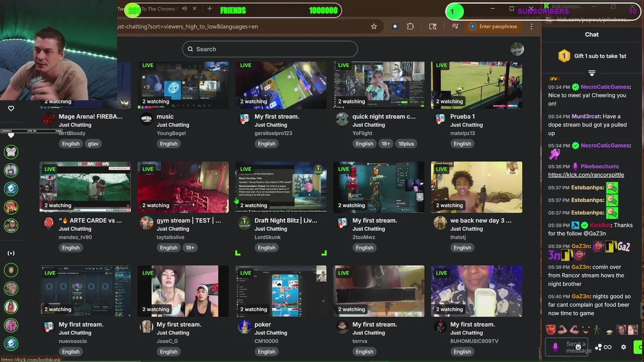Open the chat settings gear icon

pos(623,347)
